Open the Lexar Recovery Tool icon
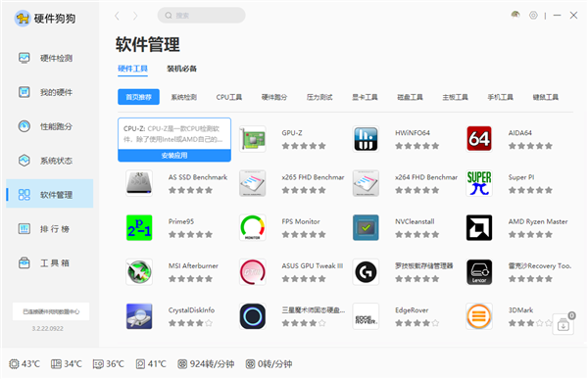The image size is (588, 379). [x=479, y=272]
